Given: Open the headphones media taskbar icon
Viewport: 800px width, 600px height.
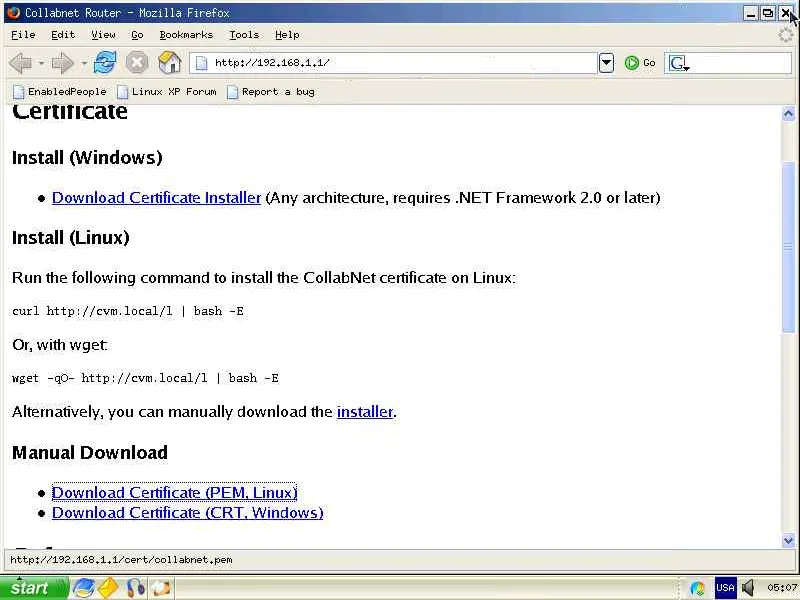Looking at the screenshot, I should click(135, 588).
